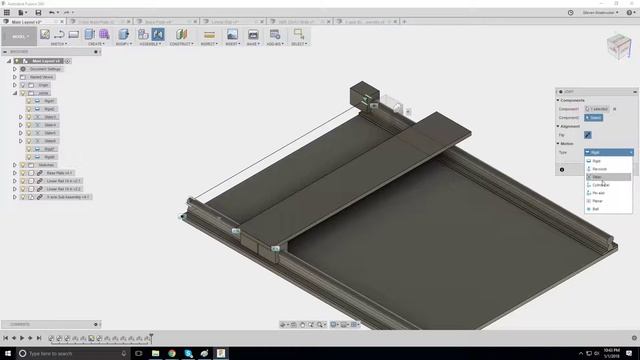Screen dimensions: 640x360
Task: Collapse the Joints folder
Action: pyautogui.click(x=15, y=93)
